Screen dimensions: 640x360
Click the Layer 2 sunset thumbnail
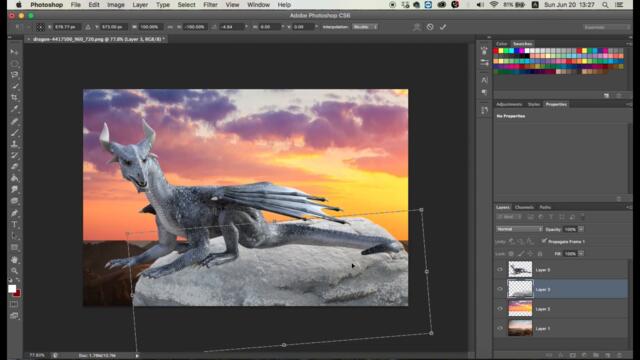tap(520, 309)
